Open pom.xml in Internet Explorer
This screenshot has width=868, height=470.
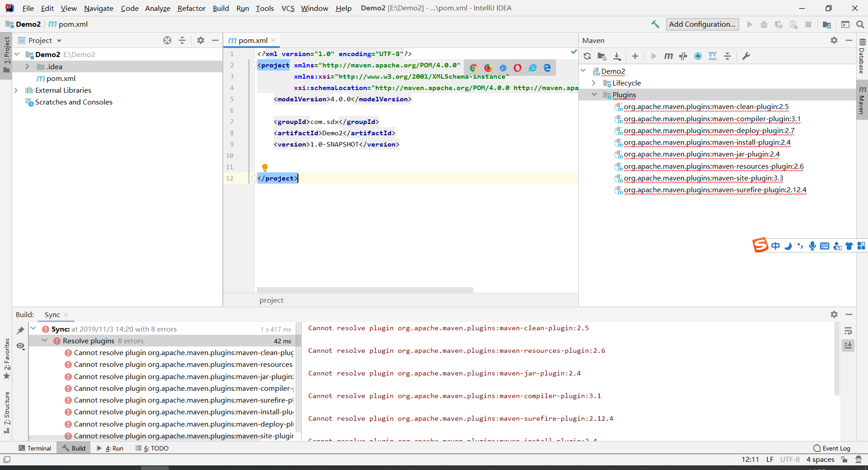coord(533,68)
